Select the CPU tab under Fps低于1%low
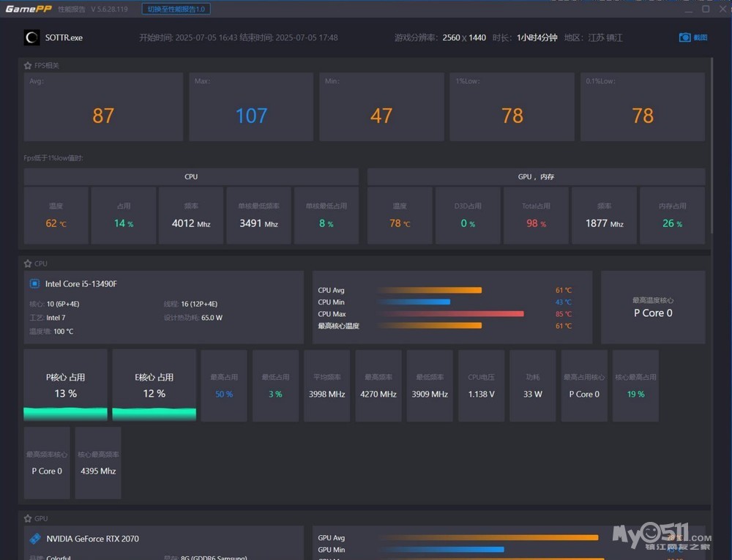Screen dimensions: 732x560 click(x=191, y=176)
